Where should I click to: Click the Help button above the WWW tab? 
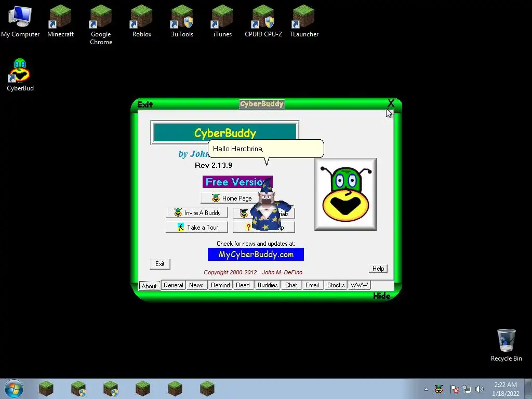point(378,269)
